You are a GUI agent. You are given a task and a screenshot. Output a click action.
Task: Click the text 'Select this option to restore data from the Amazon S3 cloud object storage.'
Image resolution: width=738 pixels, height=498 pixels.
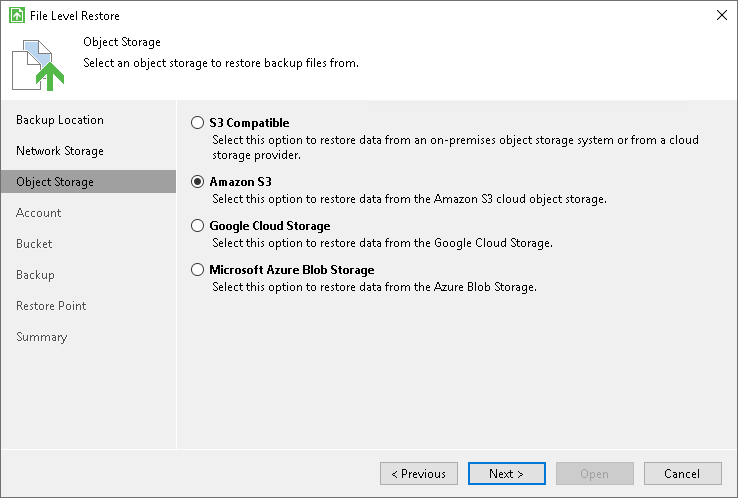409,199
